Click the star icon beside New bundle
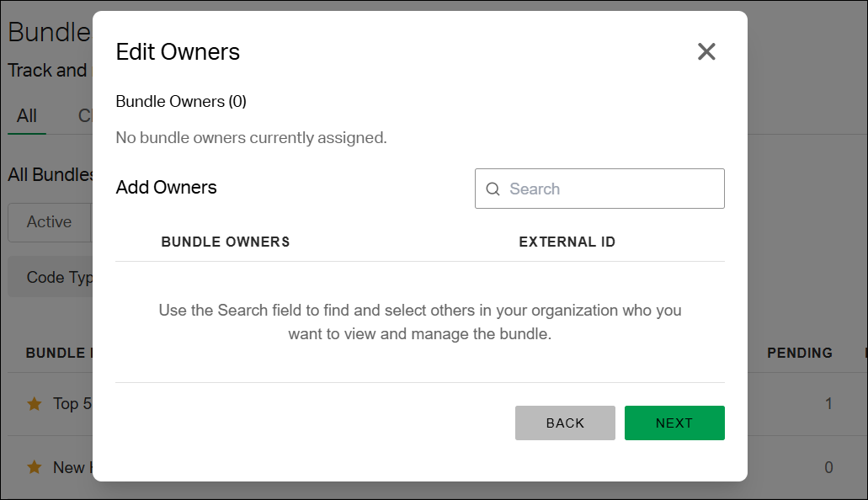The image size is (868, 500). pos(35,467)
